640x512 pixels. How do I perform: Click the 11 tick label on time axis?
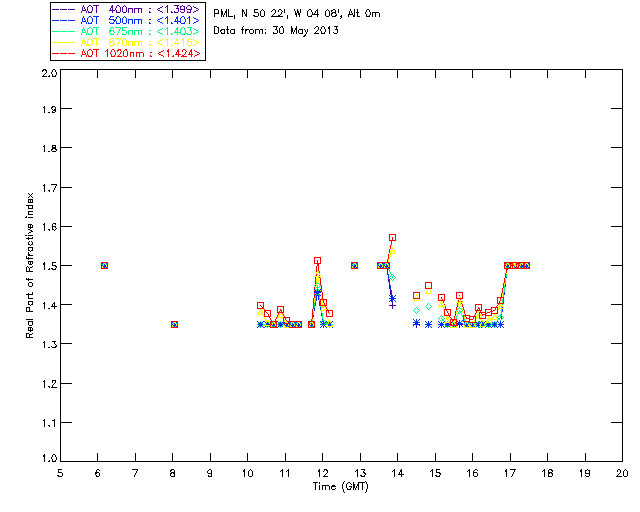point(285,473)
